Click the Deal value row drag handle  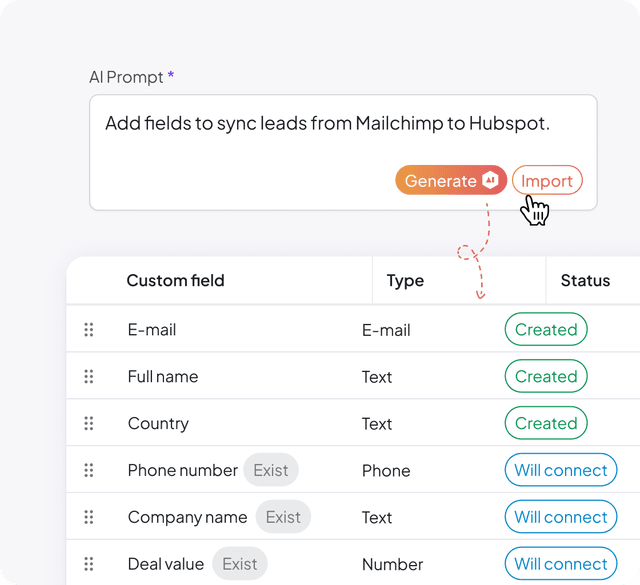[89, 564]
